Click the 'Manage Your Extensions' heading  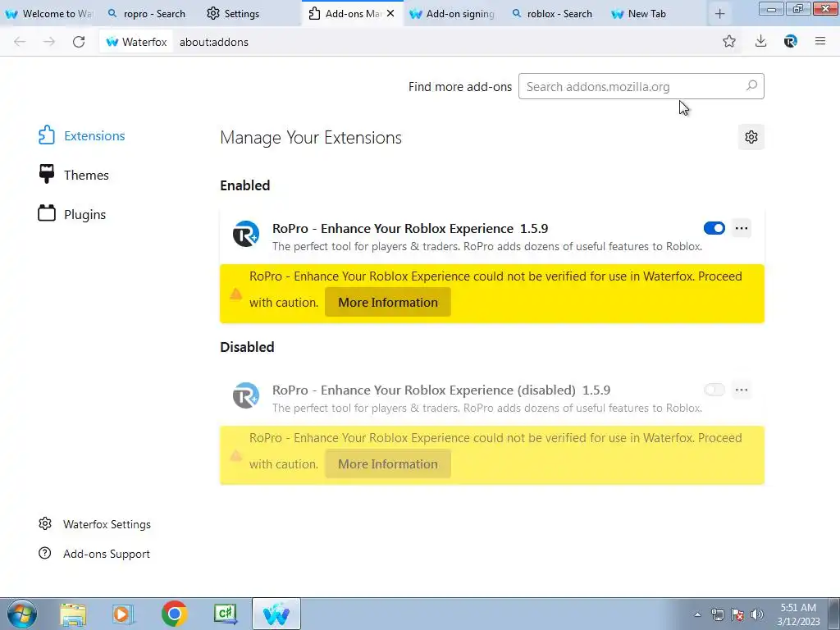(x=311, y=138)
